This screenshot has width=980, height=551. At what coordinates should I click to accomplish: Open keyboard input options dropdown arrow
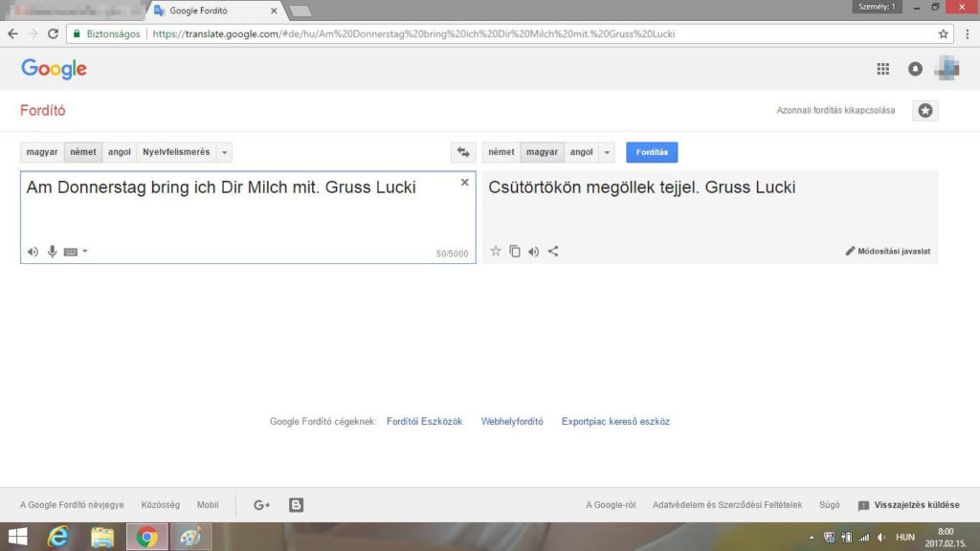(x=85, y=252)
